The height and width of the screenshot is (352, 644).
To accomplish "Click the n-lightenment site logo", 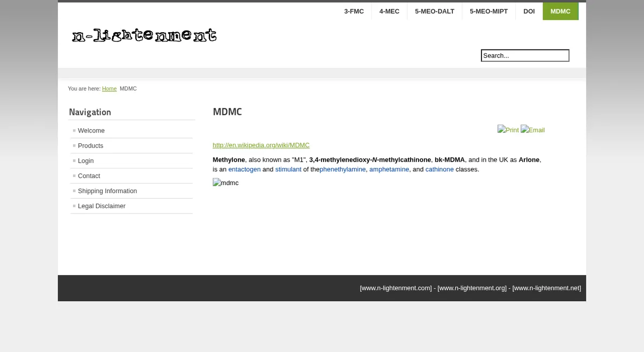I will 144,35.
